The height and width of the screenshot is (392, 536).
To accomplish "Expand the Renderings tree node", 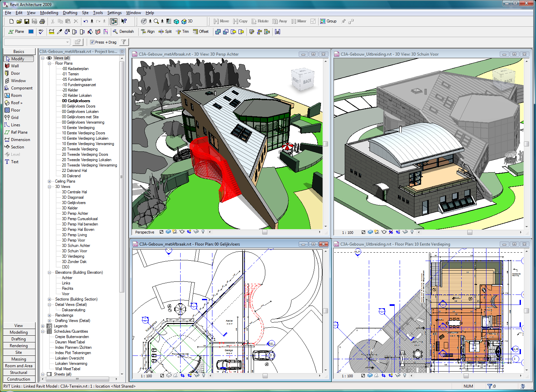I will click(50, 315).
